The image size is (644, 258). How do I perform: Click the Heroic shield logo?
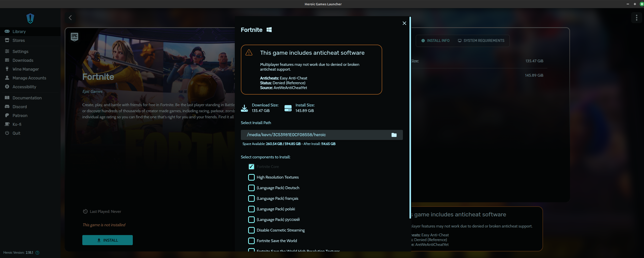[30, 18]
